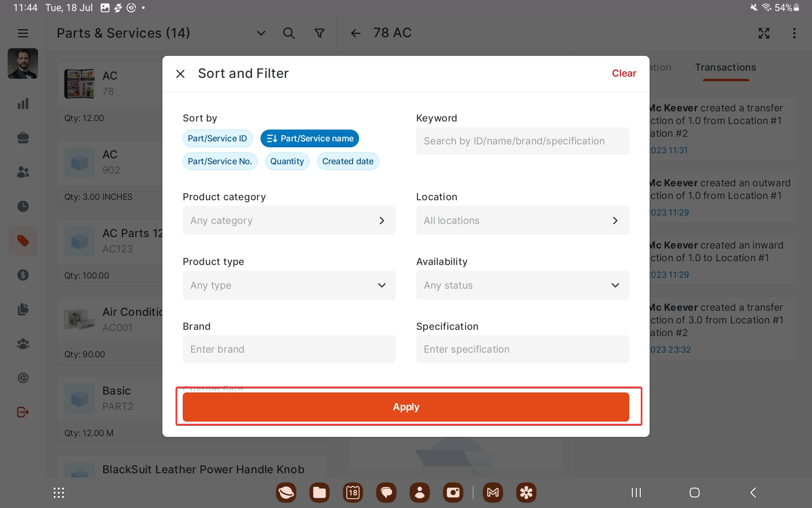Click the Clear link

[x=624, y=73]
